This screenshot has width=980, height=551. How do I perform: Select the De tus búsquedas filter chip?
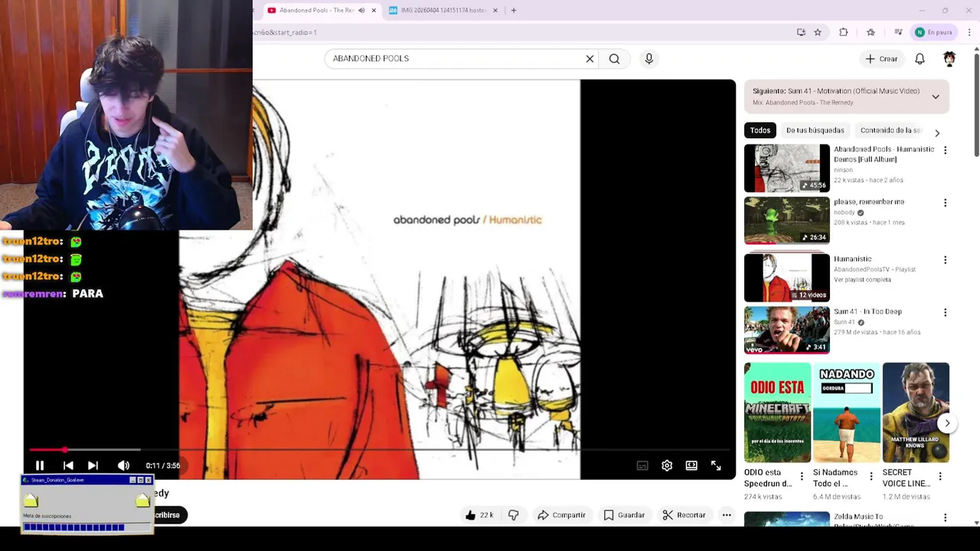point(815,130)
